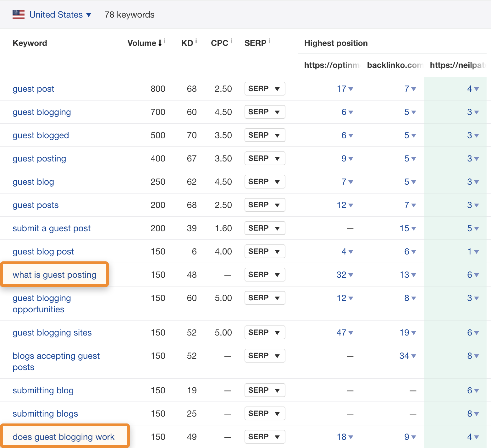Image resolution: width=491 pixels, height=448 pixels.
Task: Open the SERP dropdown for guest blogging
Action: 265,112
